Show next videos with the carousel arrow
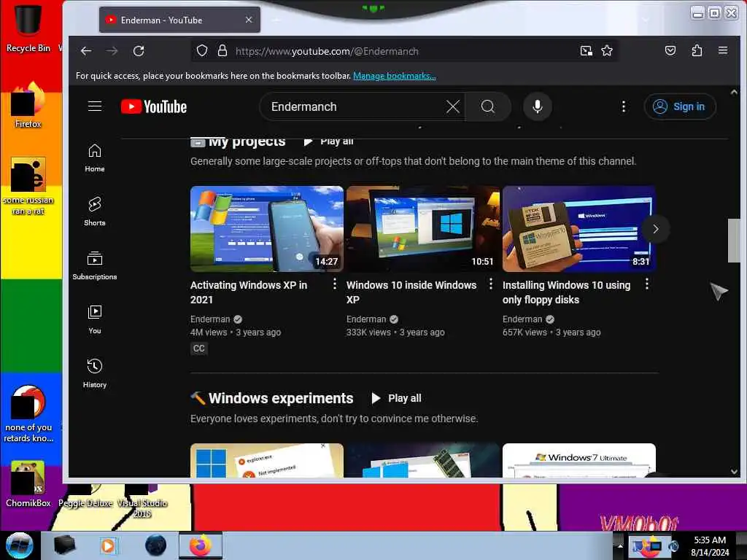 (656, 229)
